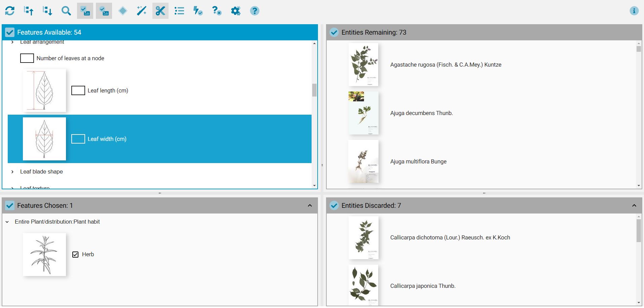This screenshot has height=308, width=644.
Task: Click the Entities Discarded scroll-down arrow
Action: 639,303
